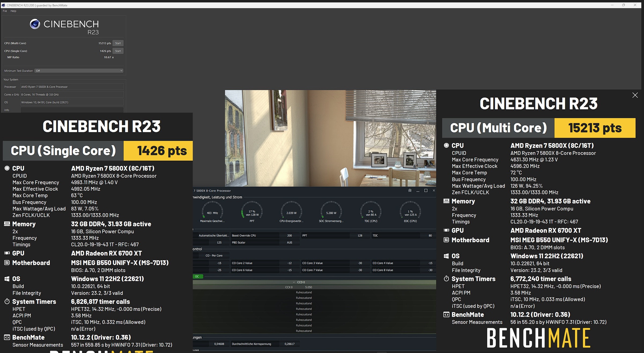Open the File menu
Viewport: 644px width, 353px height.
pyautogui.click(x=5, y=11)
